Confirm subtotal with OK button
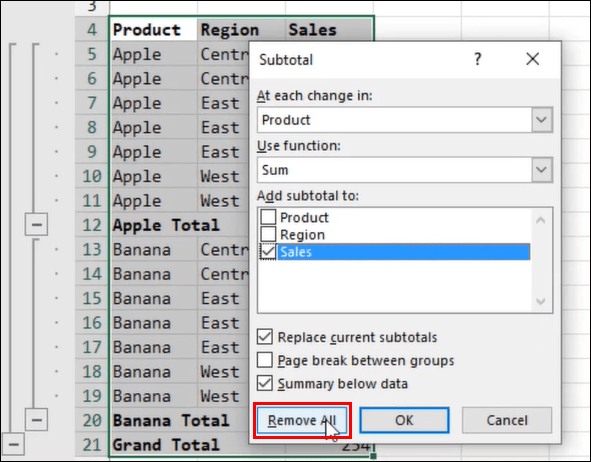Screen dimensions: 591x462 point(404,420)
